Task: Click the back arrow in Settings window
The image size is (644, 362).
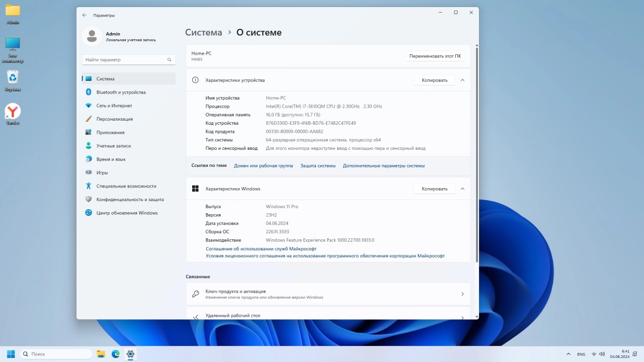Action: [85, 15]
